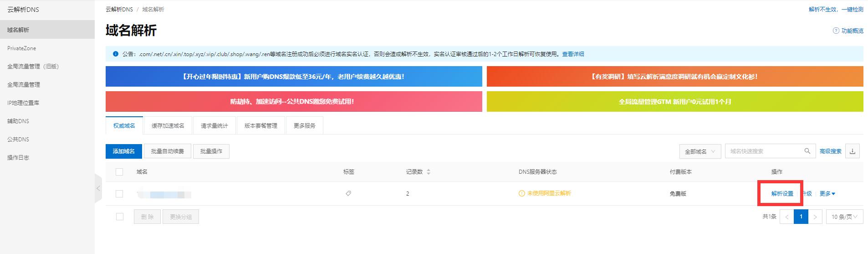Go to next page arrow
Image resolution: width=868 pixels, height=254 pixels.
pos(815,217)
